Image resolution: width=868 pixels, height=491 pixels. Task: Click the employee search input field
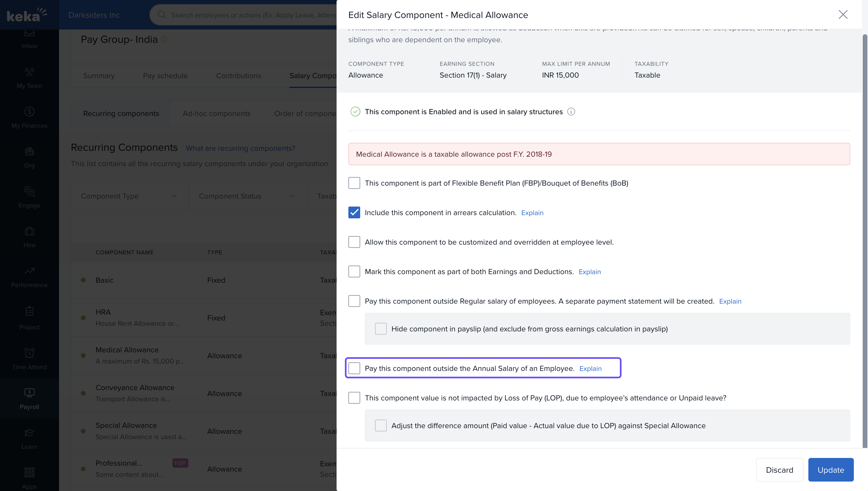click(253, 15)
